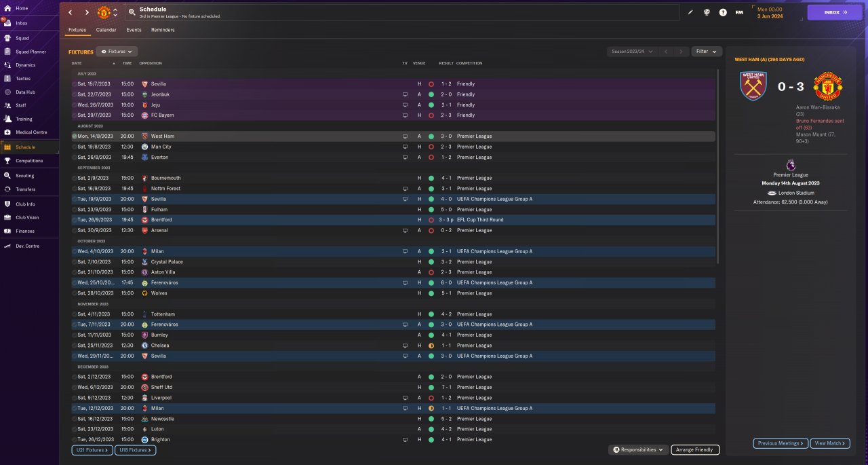
Task: Select the Brentford EFL Cup fixture
Action: pos(393,220)
